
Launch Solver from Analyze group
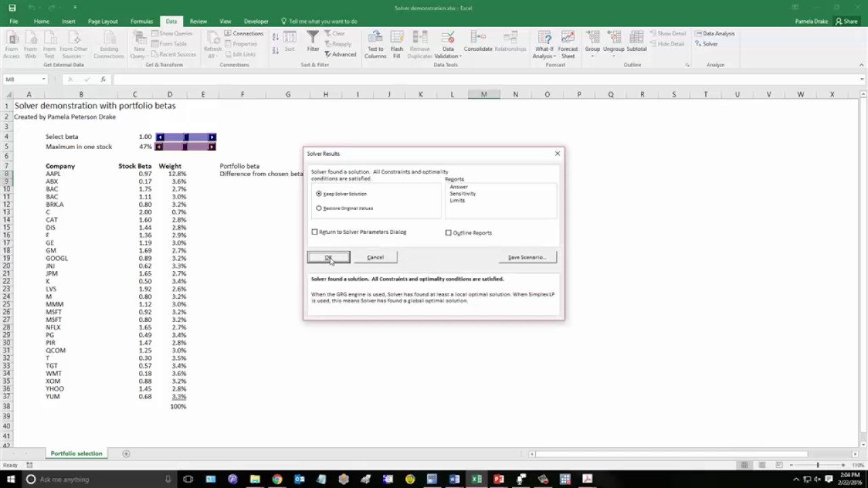tap(706, 44)
